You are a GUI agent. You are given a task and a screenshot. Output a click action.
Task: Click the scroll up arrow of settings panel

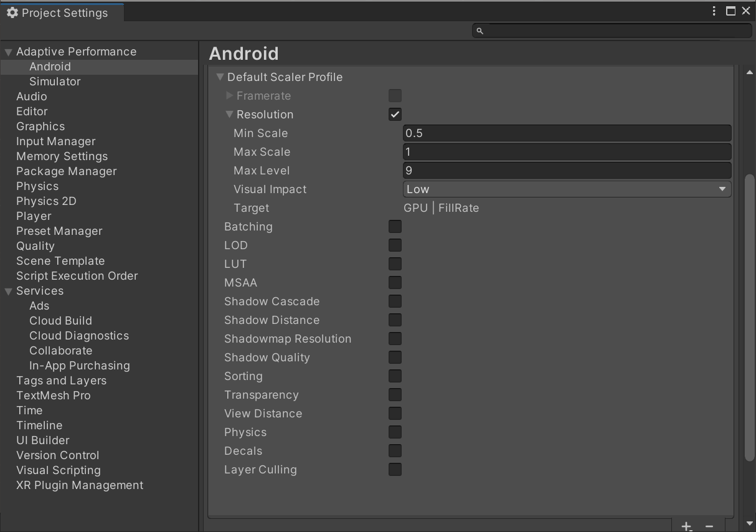pos(750,73)
